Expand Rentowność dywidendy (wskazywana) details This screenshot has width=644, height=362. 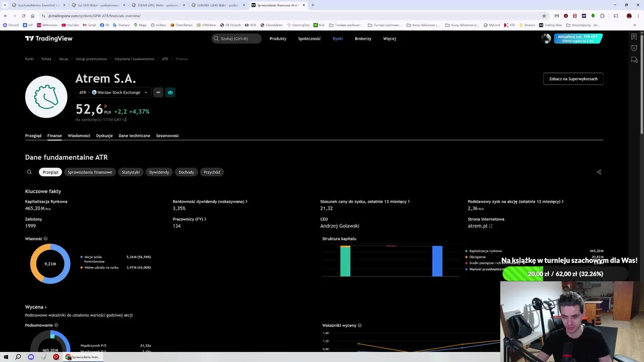(210, 202)
